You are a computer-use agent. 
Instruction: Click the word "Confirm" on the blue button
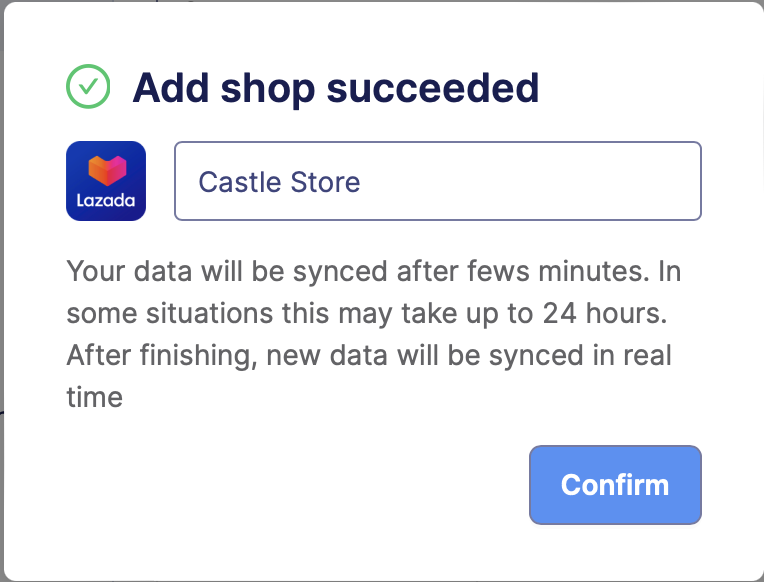click(x=614, y=485)
